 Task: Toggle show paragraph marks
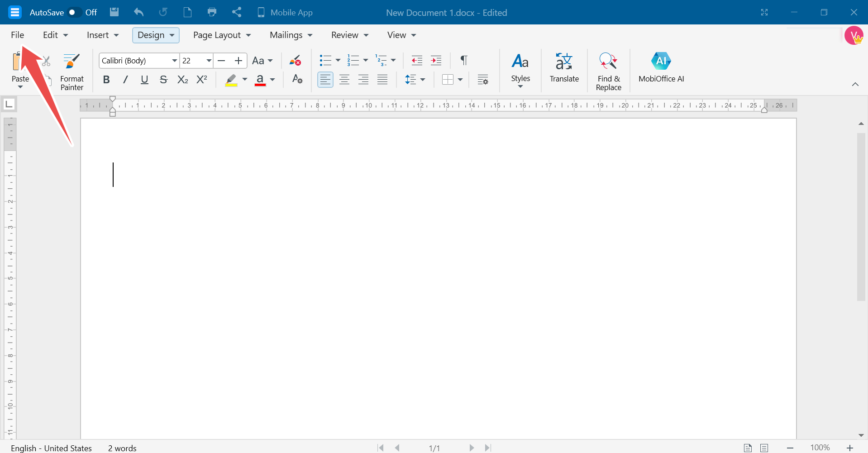coord(464,60)
